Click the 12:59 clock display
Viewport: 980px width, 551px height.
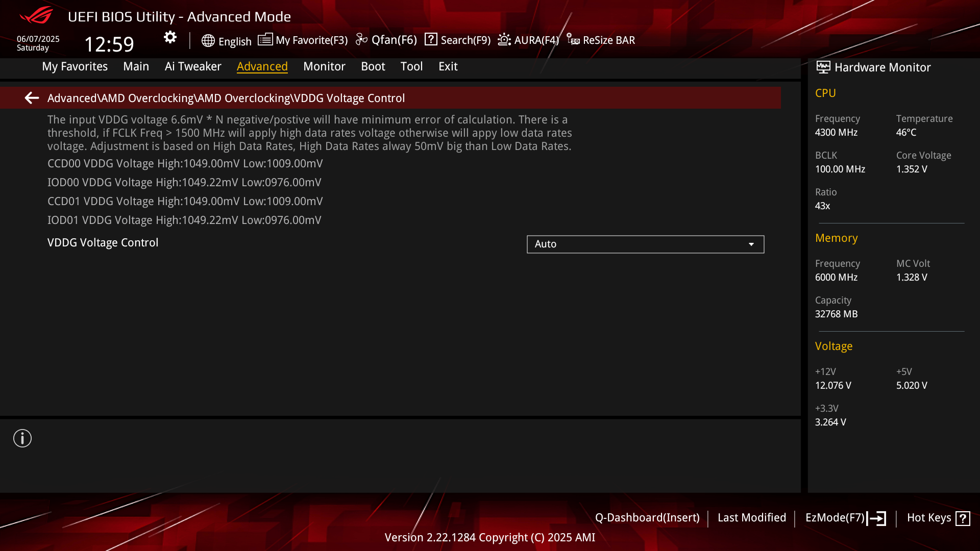pyautogui.click(x=109, y=44)
